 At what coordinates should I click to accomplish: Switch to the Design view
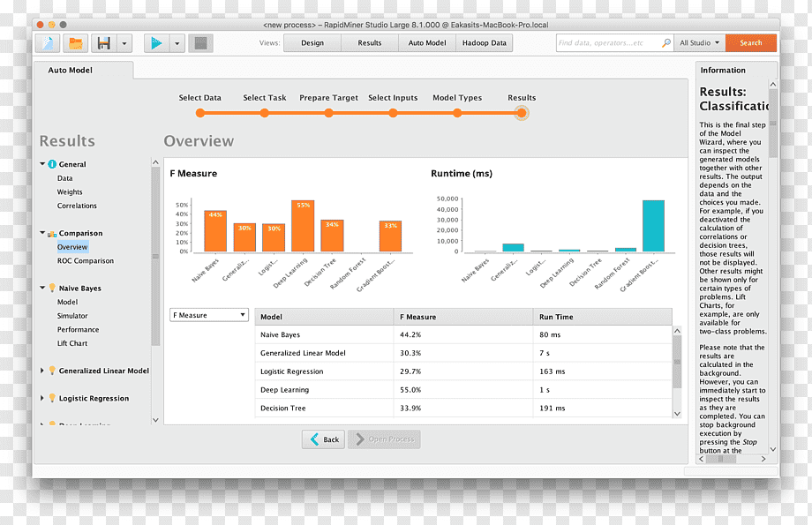pos(312,43)
